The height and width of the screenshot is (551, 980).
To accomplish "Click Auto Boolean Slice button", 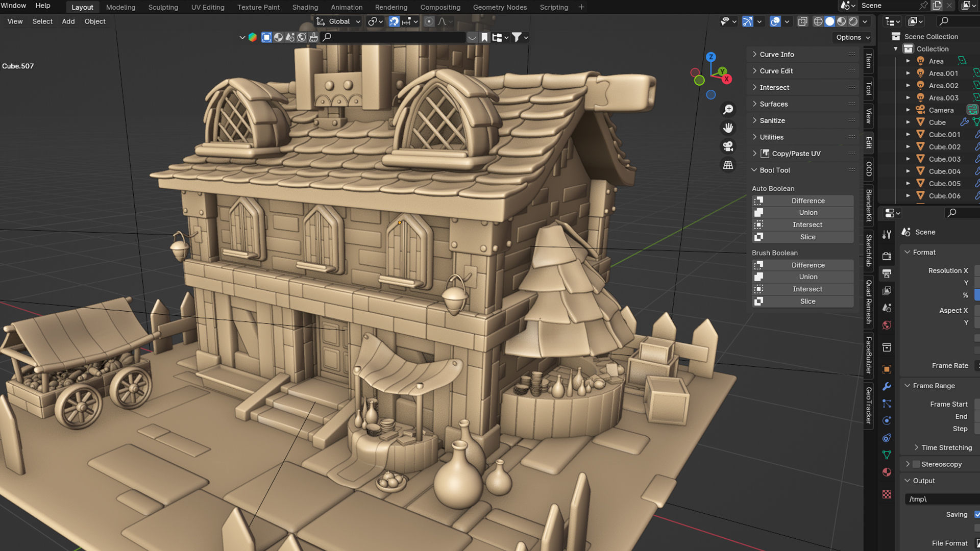I will coord(803,237).
